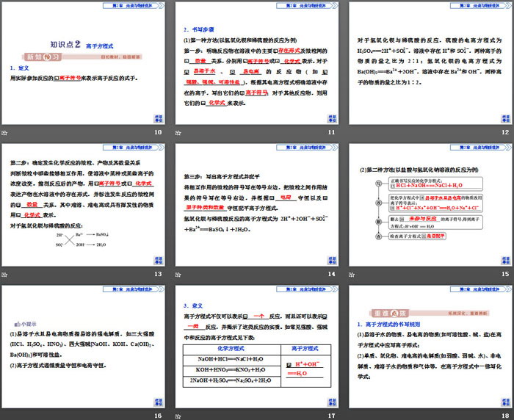Click the animation star icon under slide 10
The height and width of the screenshot is (420, 514).
(5, 132)
